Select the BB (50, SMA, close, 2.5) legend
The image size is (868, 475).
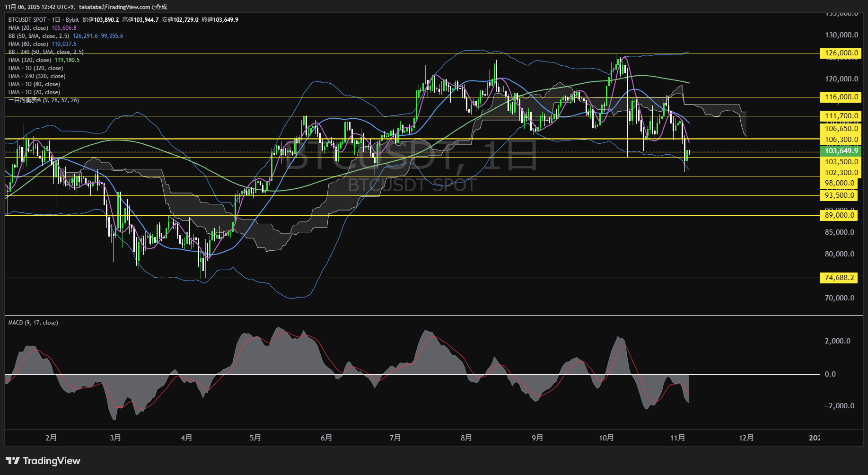[39, 36]
